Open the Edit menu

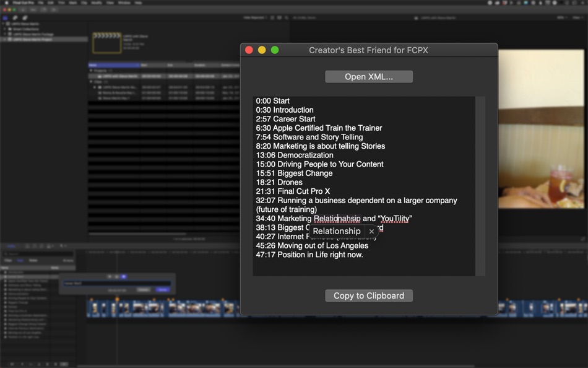[x=50, y=2]
